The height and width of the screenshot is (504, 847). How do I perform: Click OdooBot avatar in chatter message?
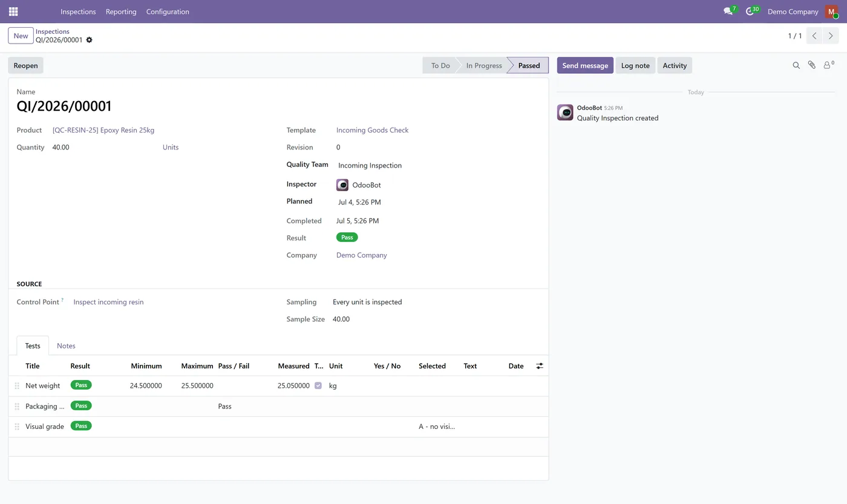(565, 113)
